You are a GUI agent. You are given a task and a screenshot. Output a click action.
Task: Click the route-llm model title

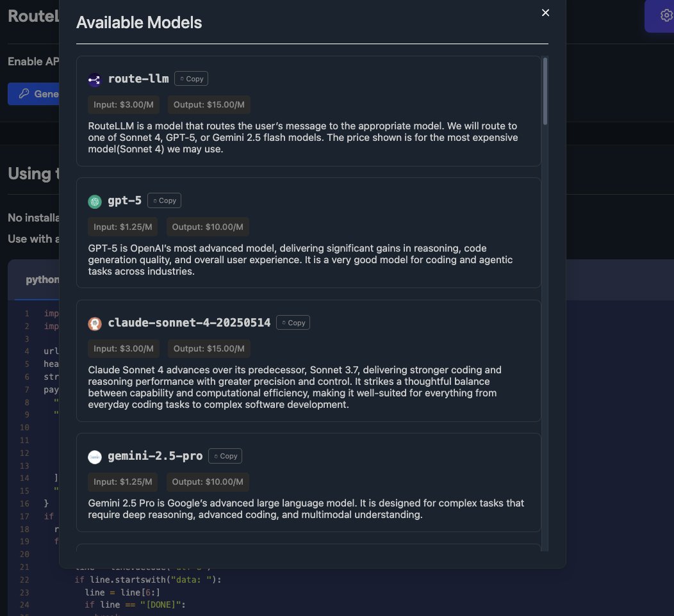pyautogui.click(x=138, y=79)
